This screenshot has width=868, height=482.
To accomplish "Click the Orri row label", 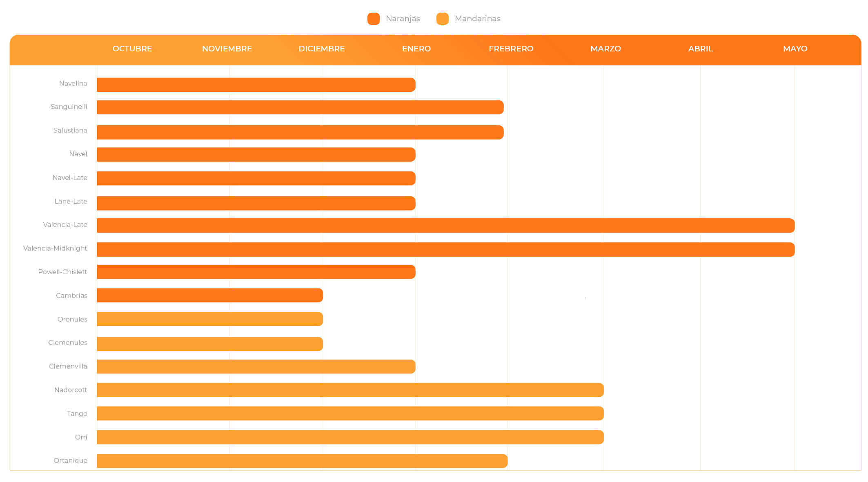I will [81, 437].
